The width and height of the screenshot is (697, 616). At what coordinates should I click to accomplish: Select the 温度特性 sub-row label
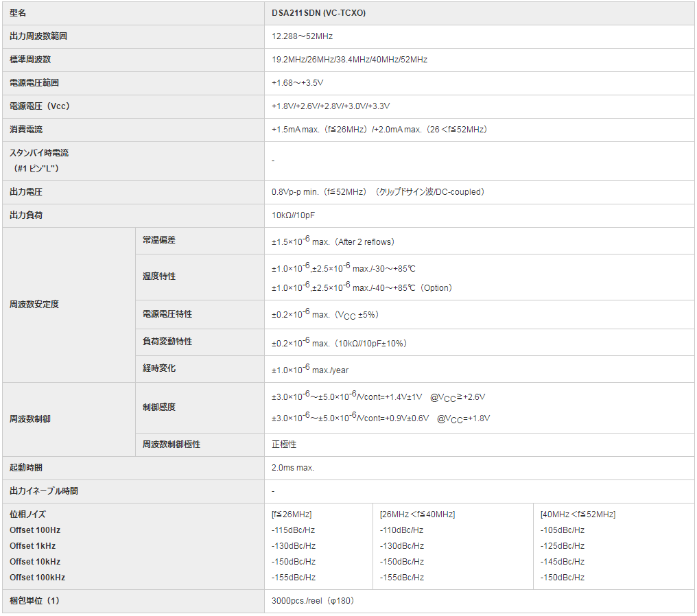click(159, 276)
